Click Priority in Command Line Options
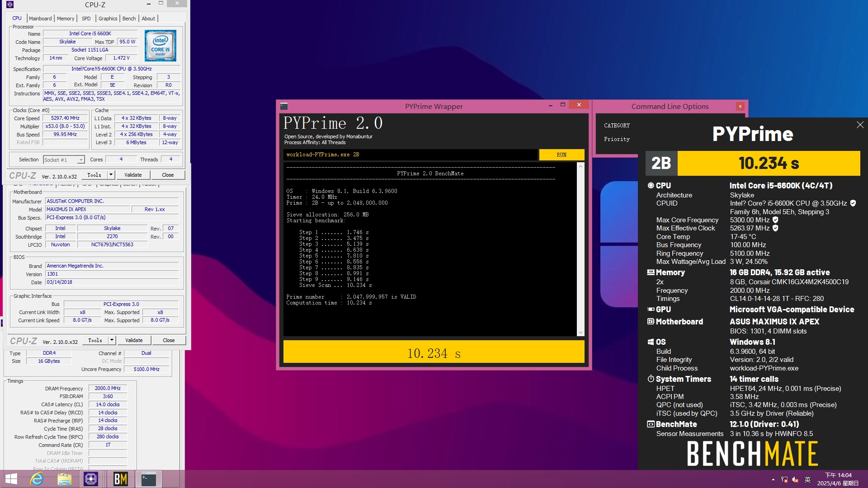The height and width of the screenshot is (488, 868). coord(617,139)
